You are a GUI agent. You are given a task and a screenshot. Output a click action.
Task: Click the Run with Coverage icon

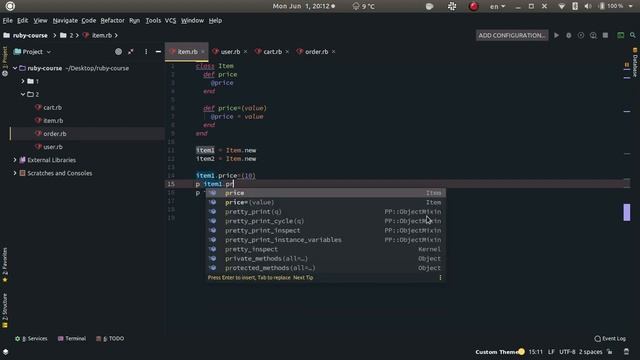[581, 36]
